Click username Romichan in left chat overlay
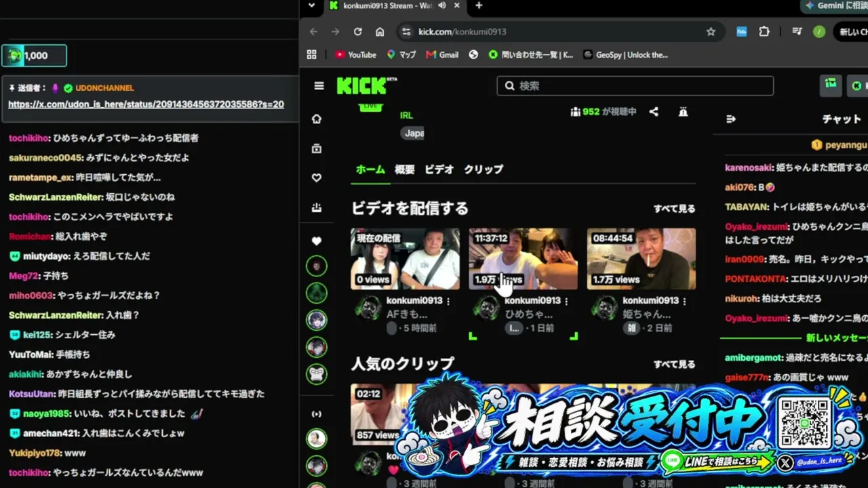The width and height of the screenshot is (868, 488). (30, 237)
